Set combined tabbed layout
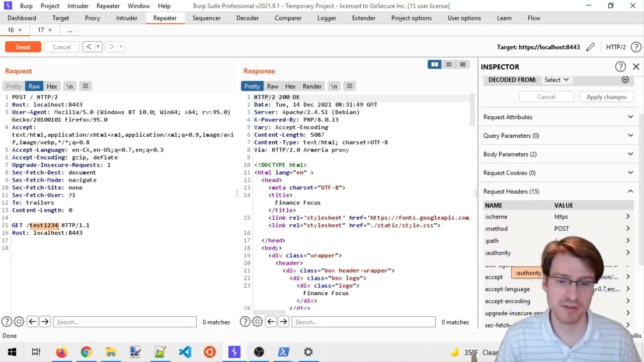 [463, 64]
